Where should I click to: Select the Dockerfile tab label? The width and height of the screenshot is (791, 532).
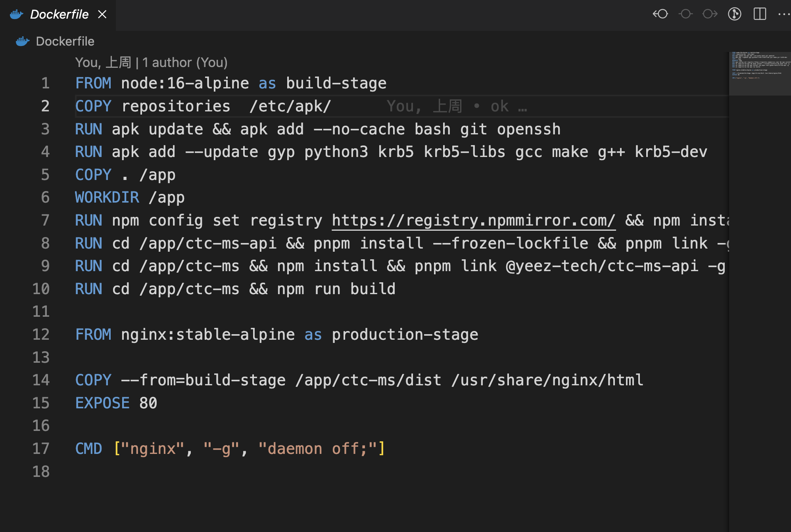click(x=60, y=14)
